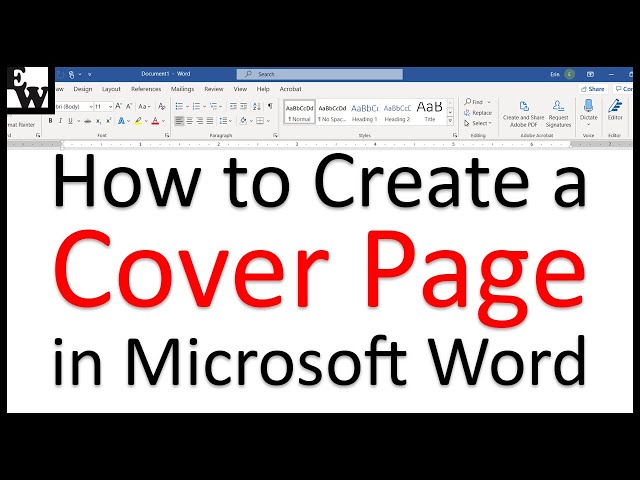This screenshot has width=640, height=480.
Task: Expand underline style options arrow
Action: pyautogui.click(x=78, y=121)
